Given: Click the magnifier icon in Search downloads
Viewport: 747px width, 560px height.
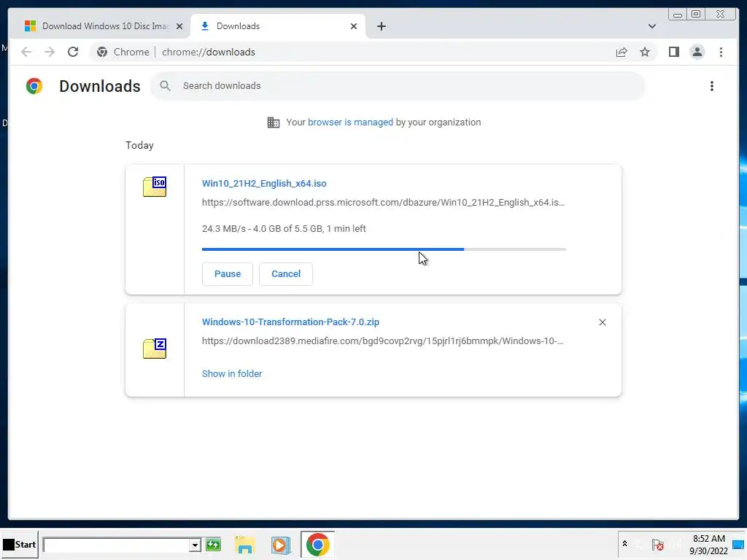Looking at the screenshot, I should (x=165, y=86).
